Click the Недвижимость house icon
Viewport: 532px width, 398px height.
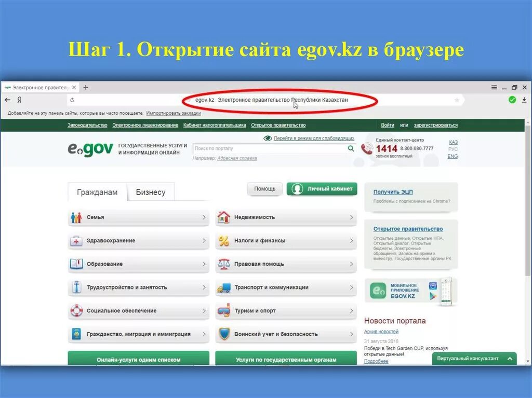click(224, 217)
